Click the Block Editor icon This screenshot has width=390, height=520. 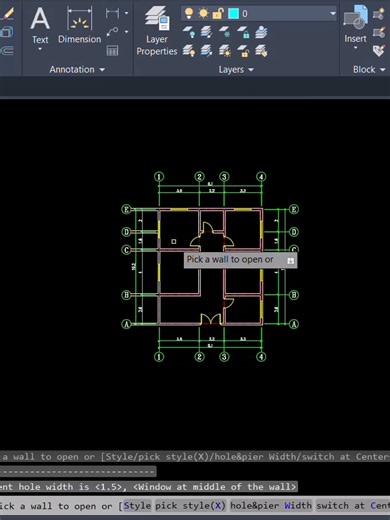pos(379,32)
